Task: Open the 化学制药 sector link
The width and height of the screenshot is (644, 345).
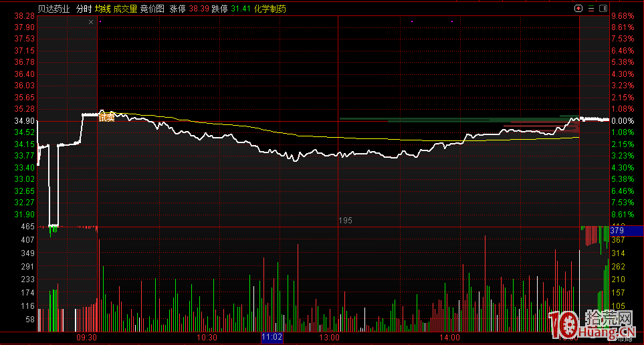Action: 270,9
